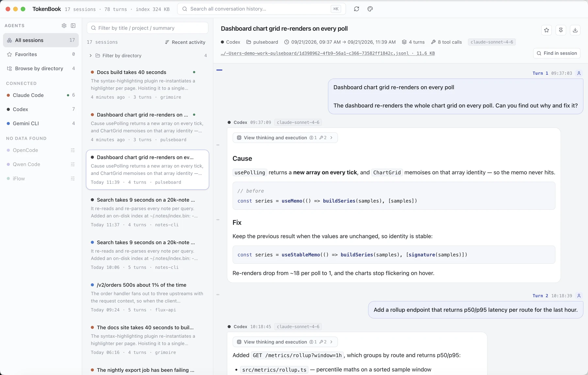
Task: Expand first View thinking and execution
Action: [285, 138]
